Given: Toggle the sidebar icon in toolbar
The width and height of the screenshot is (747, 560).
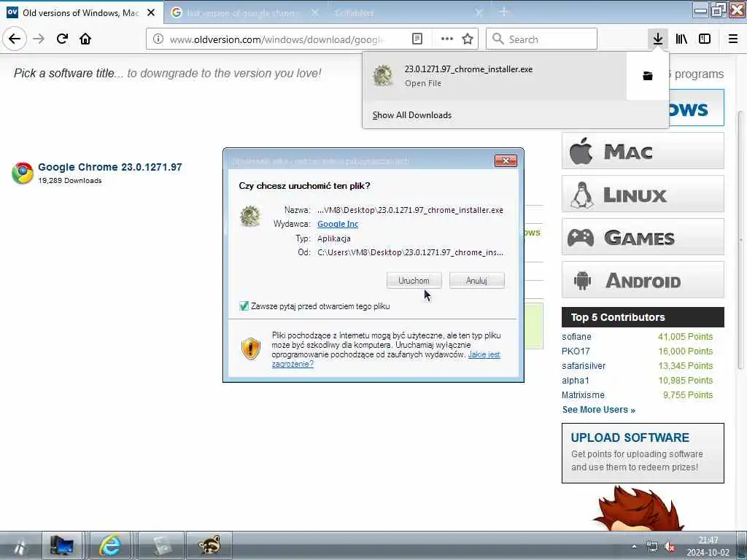Looking at the screenshot, I should 705,39.
